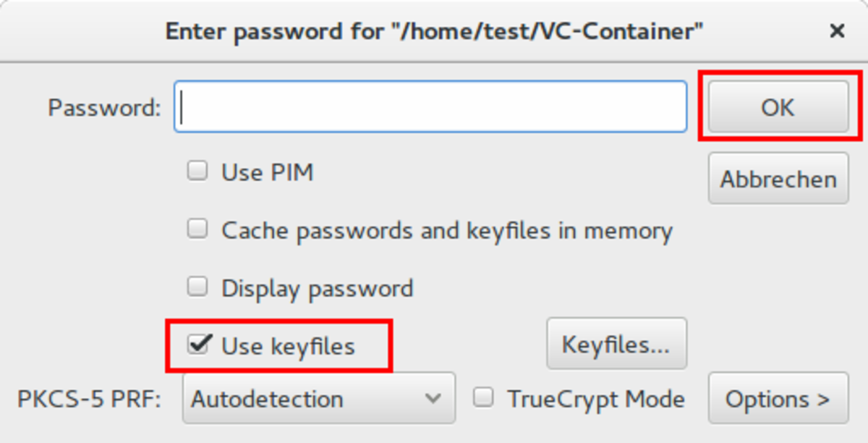The image size is (868, 443).
Task: Open the PKCS-5 PRF Autodetection combo box
Action: click(x=318, y=399)
